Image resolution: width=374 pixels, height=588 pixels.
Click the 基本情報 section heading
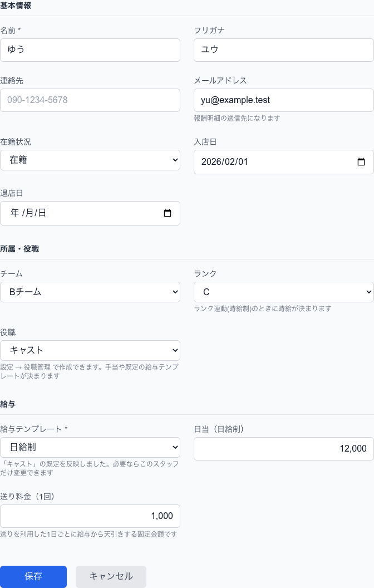[x=16, y=6]
